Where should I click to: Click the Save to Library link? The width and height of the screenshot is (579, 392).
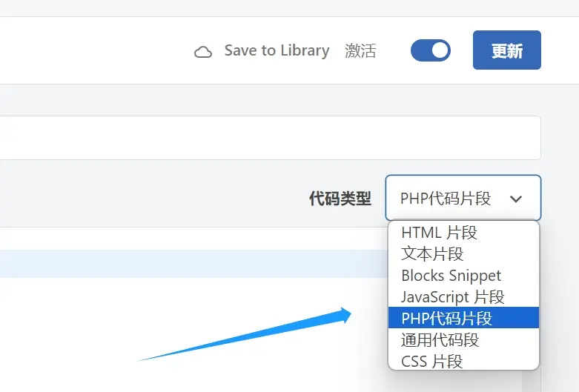(277, 50)
